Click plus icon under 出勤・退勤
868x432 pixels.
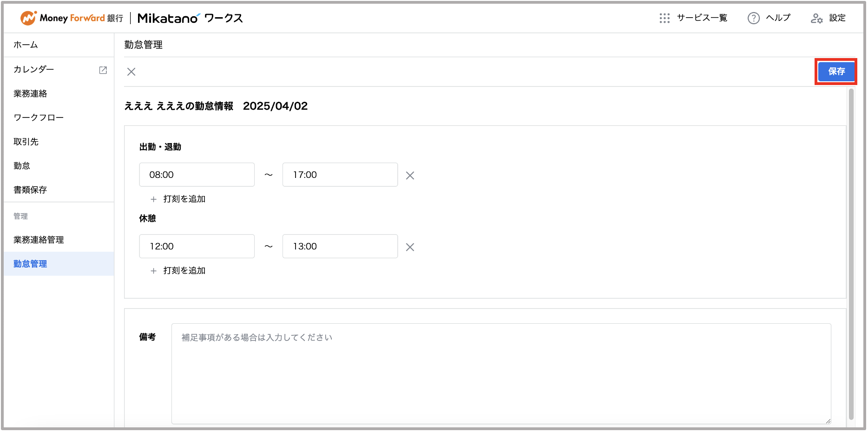(x=153, y=199)
